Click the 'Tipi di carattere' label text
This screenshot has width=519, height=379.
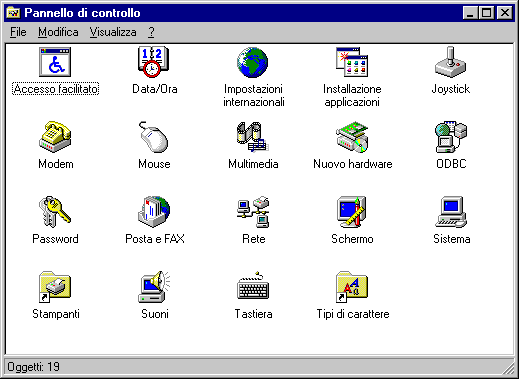click(x=353, y=314)
